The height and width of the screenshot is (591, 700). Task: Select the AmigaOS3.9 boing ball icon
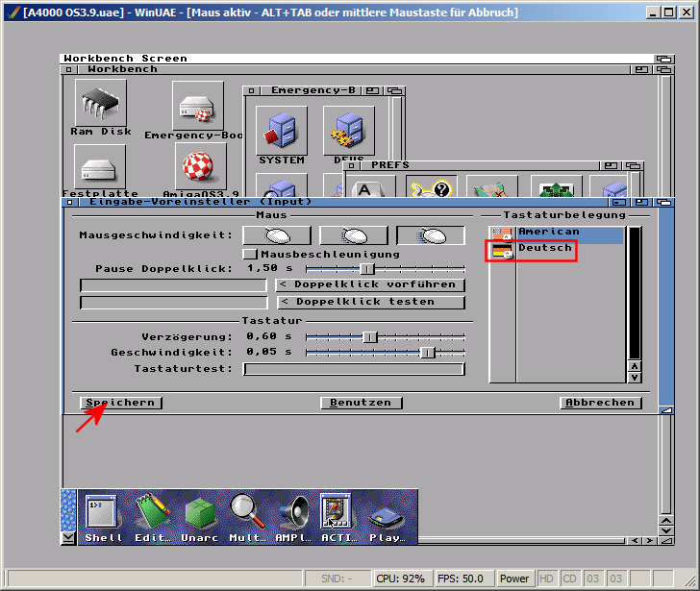click(200, 166)
